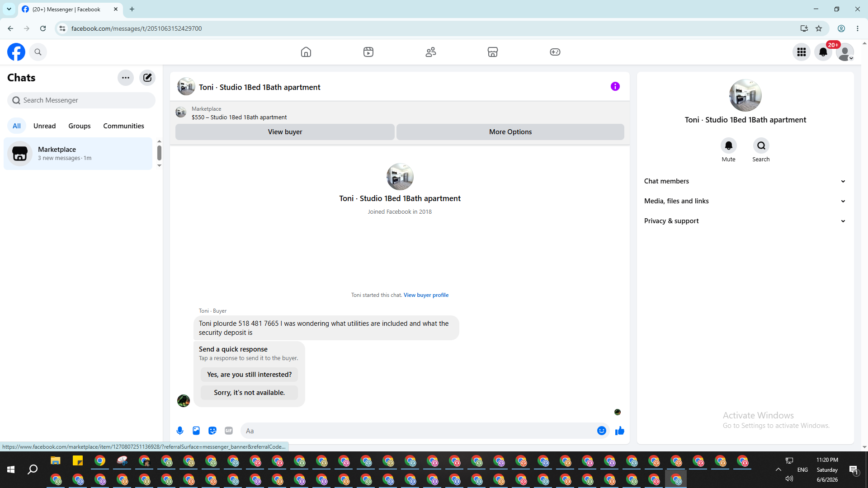Image resolution: width=868 pixels, height=488 pixels.
Task: Open the tab search dropdown arrow
Action: [9, 9]
